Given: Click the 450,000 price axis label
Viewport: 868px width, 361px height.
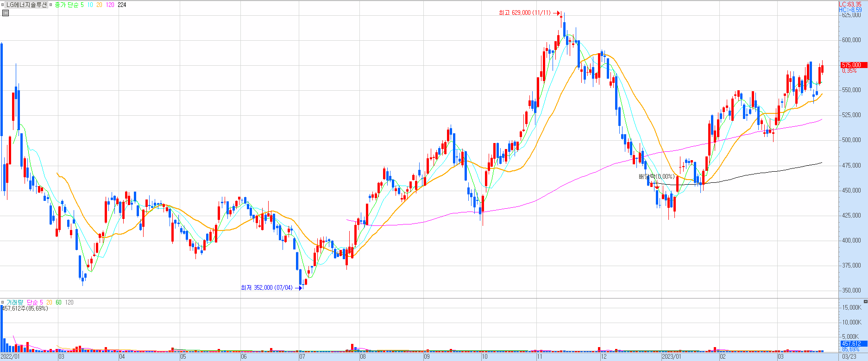Looking at the screenshot, I should coord(851,190).
